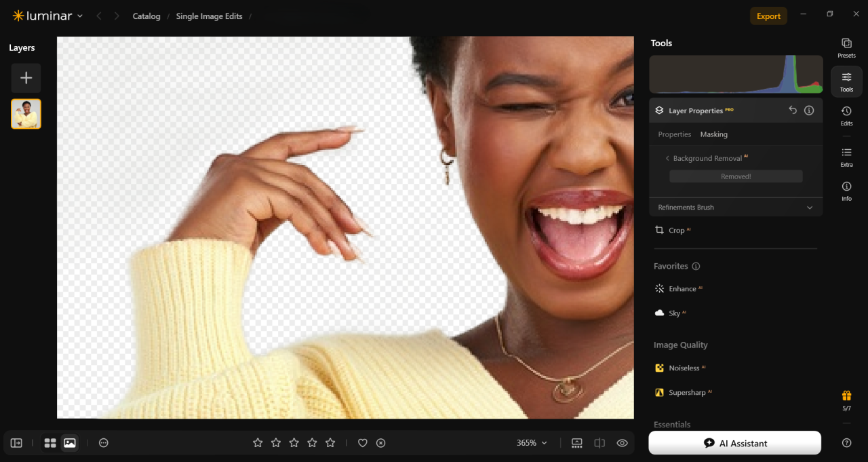Go back from Background Removal
The width and height of the screenshot is (868, 462).
point(667,158)
